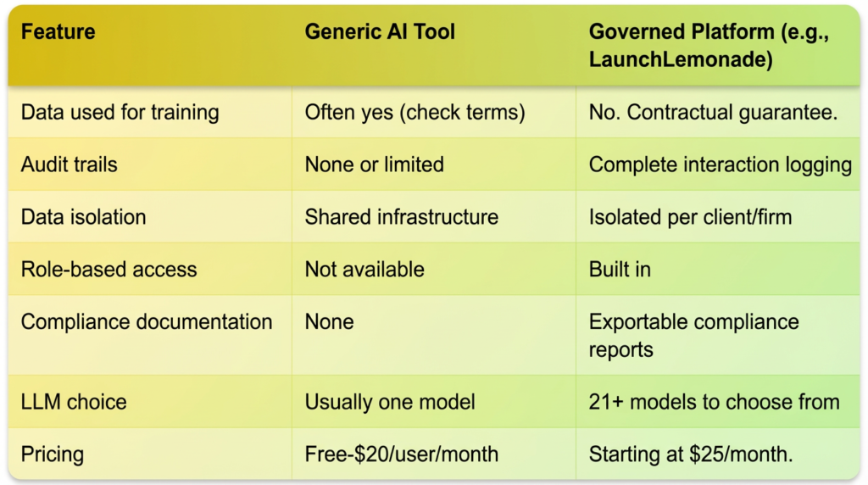Image resolution: width=868 pixels, height=485 pixels.
Task: Select No. Contractual guarantee cell
Action: pyautogui.click(x=713, y=113)
